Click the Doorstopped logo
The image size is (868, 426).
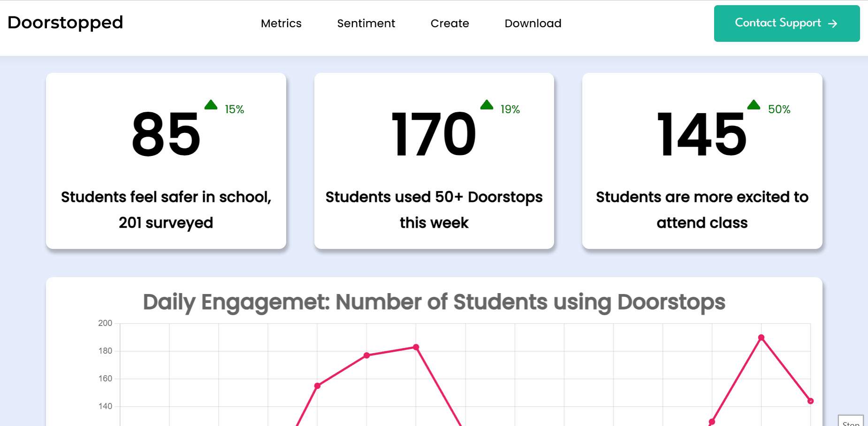point(65,23)
